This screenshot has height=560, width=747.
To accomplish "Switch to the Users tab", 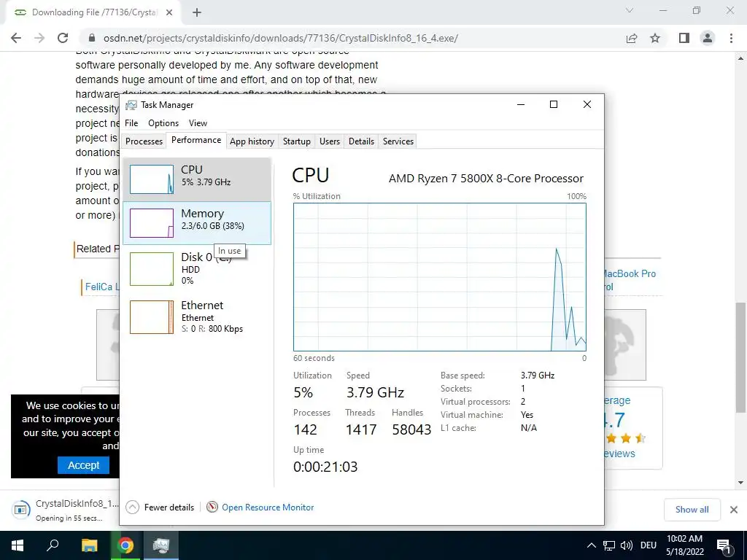I will pyautogui.click(x=330, y=141).
